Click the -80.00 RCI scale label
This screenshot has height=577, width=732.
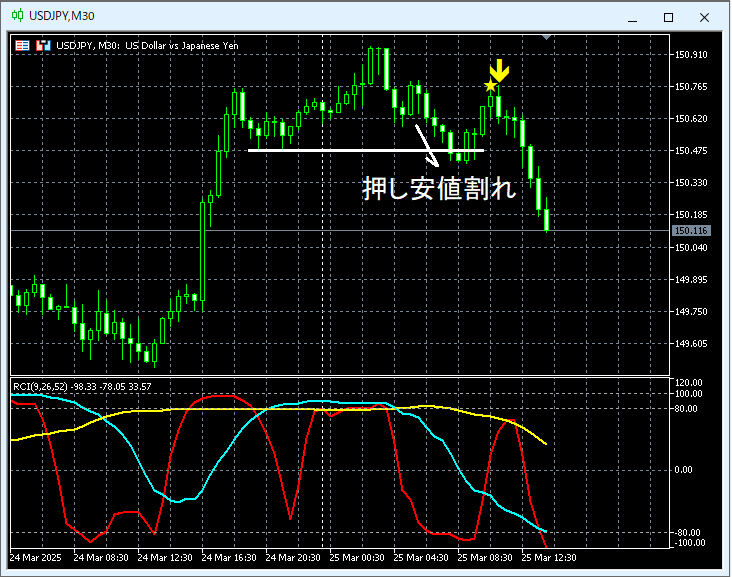click(x=687, y=533)
